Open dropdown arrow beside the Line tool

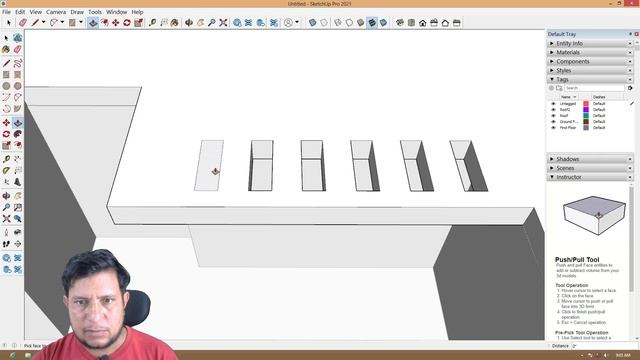tap(43, 22)
